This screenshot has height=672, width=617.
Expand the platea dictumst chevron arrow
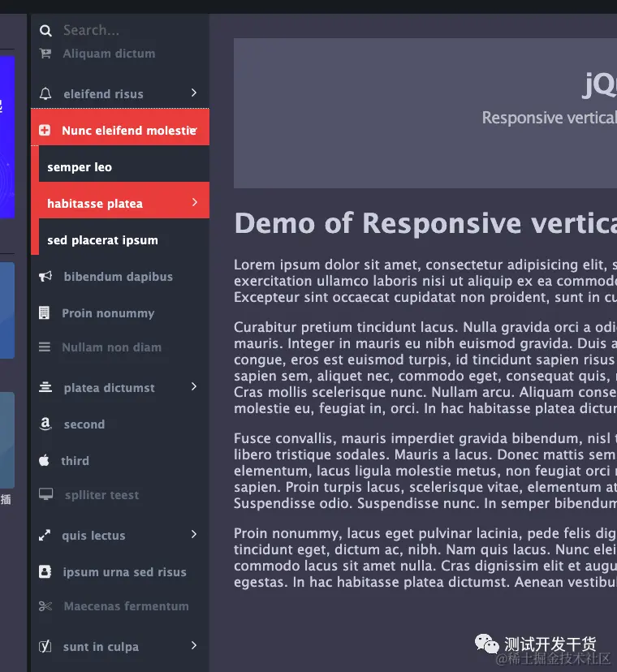point(194,386)
